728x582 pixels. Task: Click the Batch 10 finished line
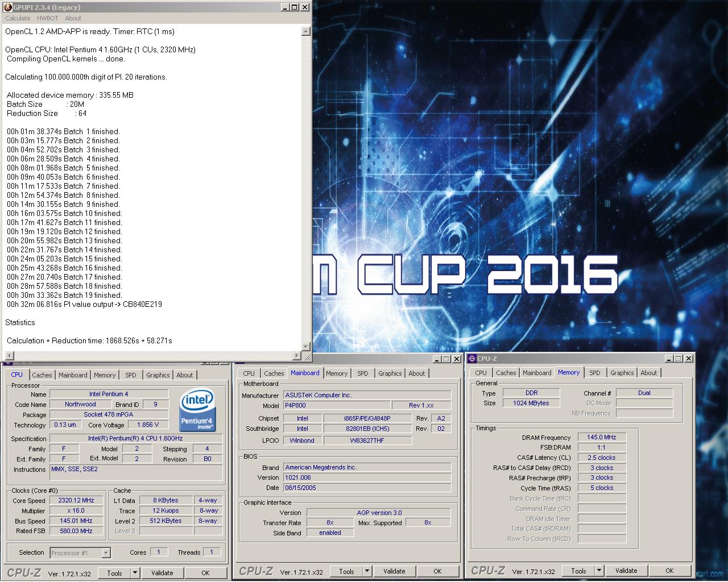pos(64,213)
